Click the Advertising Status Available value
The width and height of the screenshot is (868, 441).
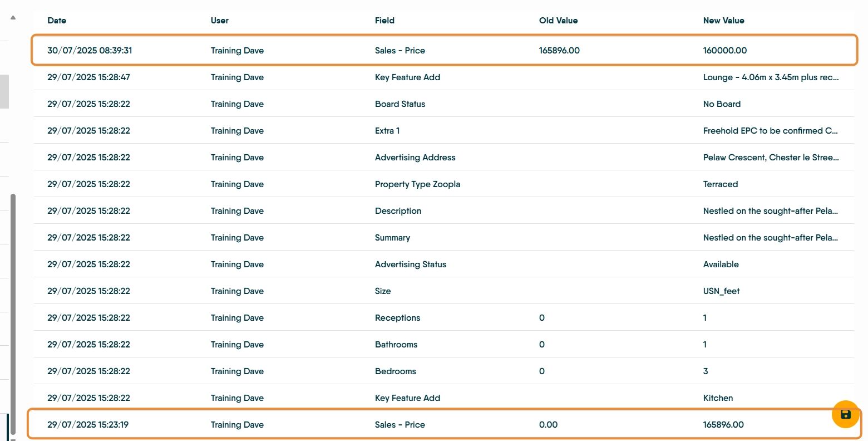[x=721, y=264]
